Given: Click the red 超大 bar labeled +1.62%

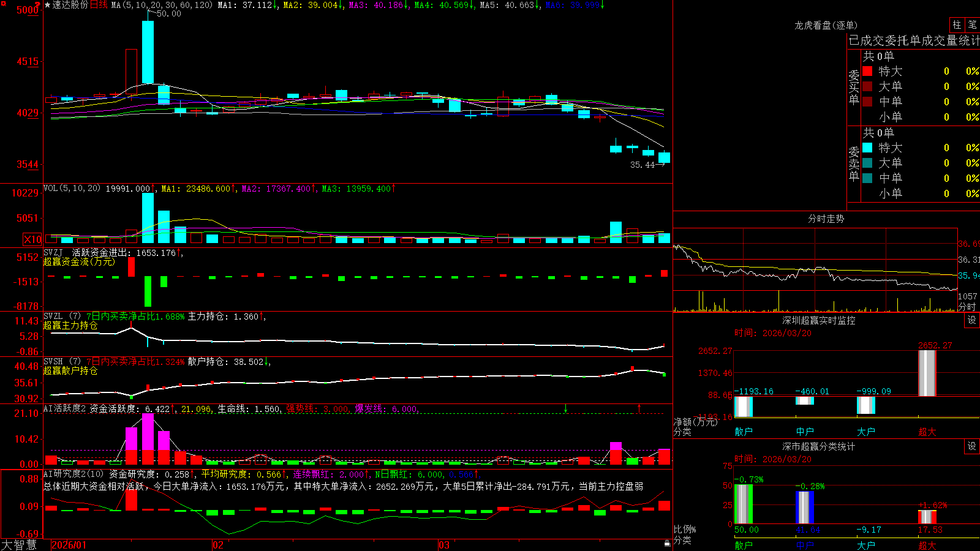Looking at the screenshot, I should point(927,517).
